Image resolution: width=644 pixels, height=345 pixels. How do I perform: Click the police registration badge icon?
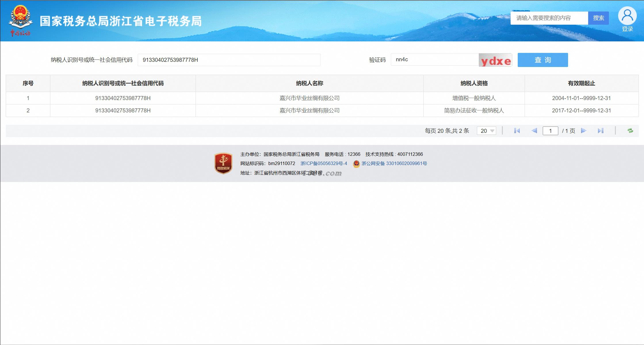click(356, 164)
